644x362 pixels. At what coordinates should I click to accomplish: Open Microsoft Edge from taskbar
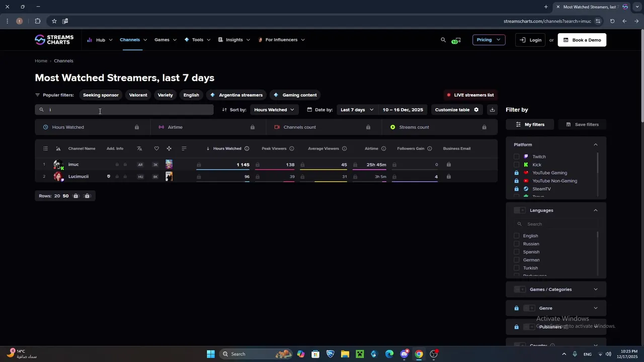click(x=389, y=354)
